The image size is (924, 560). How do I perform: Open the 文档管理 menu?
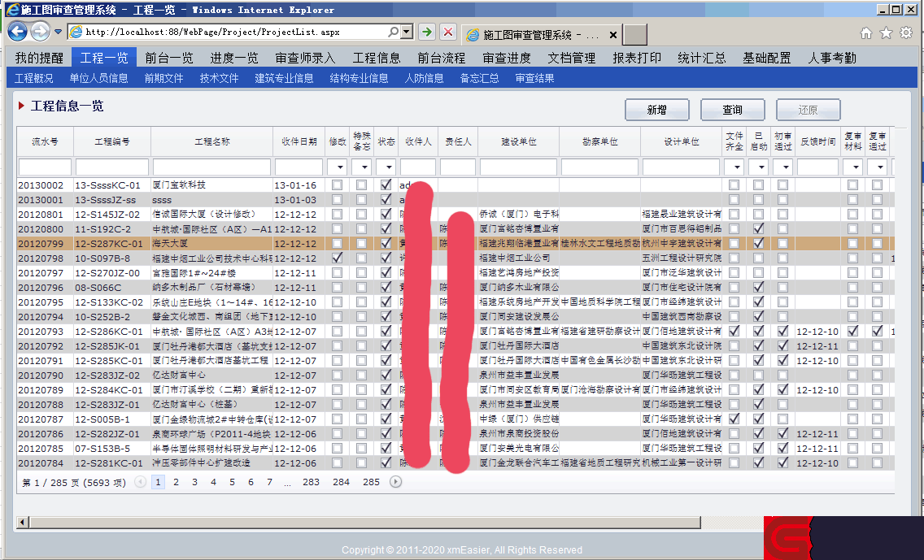coord(572,58)
